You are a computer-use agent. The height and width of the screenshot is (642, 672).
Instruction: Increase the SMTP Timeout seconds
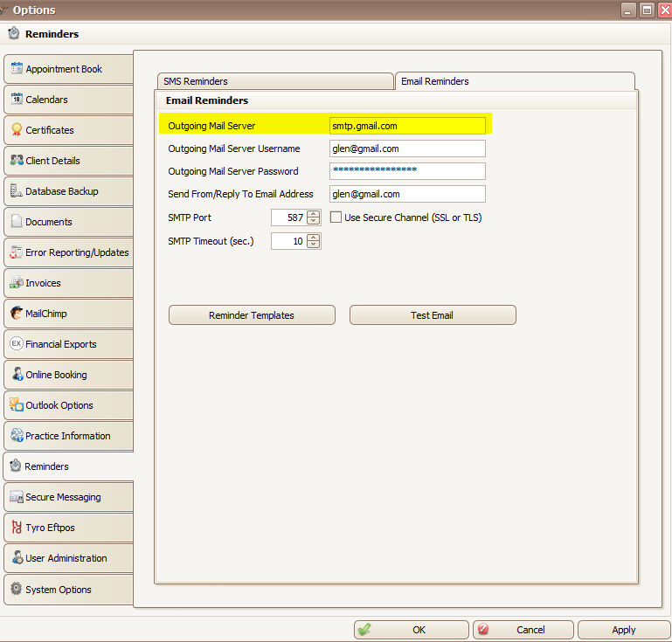tap(314, 238)
